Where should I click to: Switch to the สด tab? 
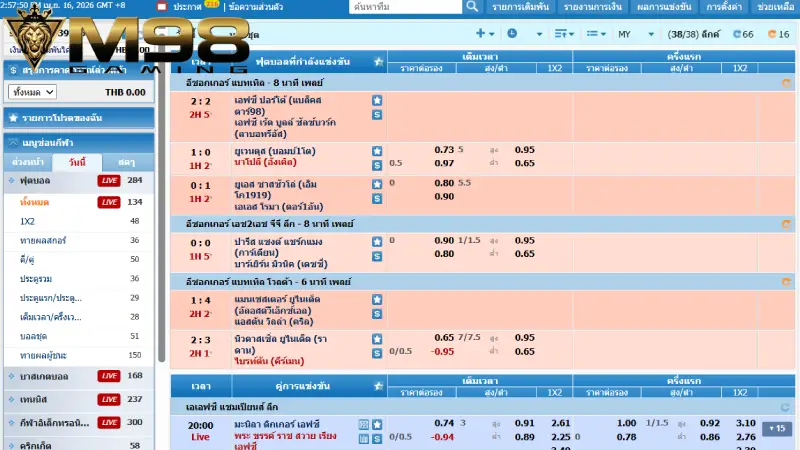click(128, 162)
